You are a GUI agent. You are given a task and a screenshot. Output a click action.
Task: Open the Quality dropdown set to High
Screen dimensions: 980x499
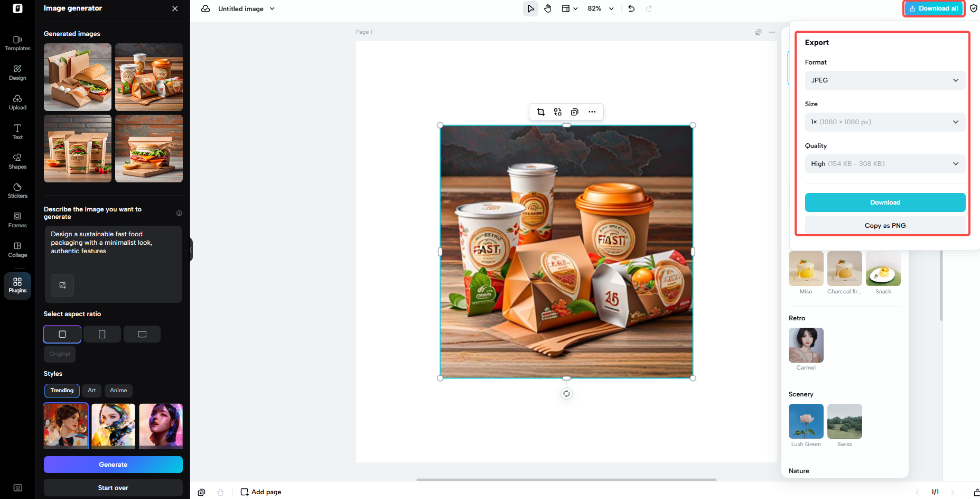[x=885, y=163]
